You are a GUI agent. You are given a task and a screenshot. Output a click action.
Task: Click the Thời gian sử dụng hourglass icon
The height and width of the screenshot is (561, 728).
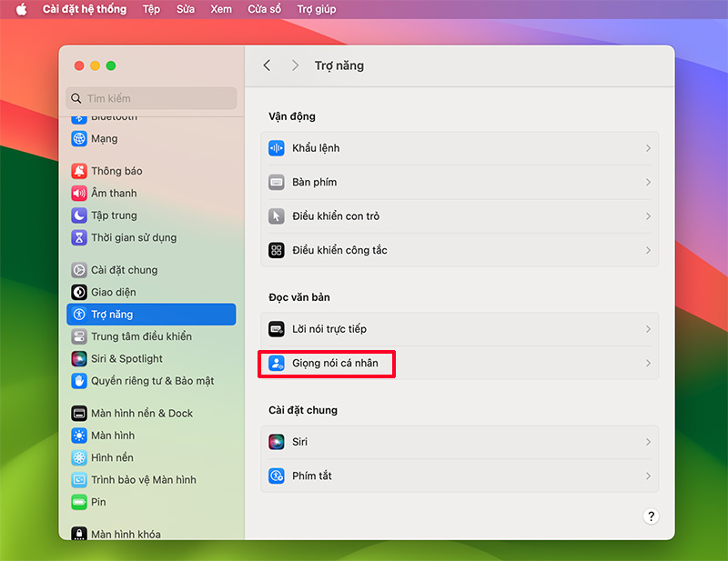(x=79, y=237)
